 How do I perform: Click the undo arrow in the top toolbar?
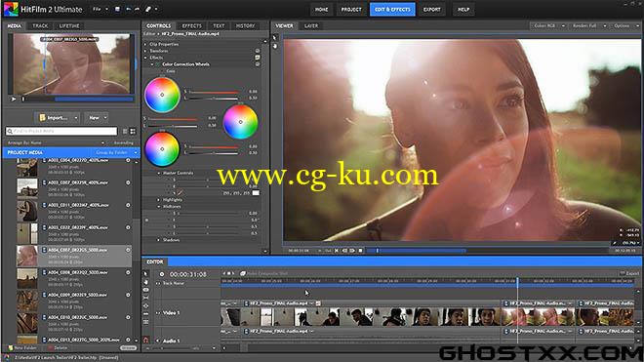[129, 9]
